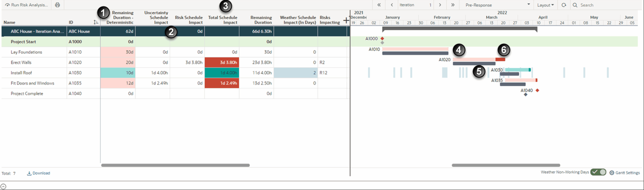644x190 pixels.
Task: Collapse panel using bottom-left circle chevron
Action: coord(3,186)
